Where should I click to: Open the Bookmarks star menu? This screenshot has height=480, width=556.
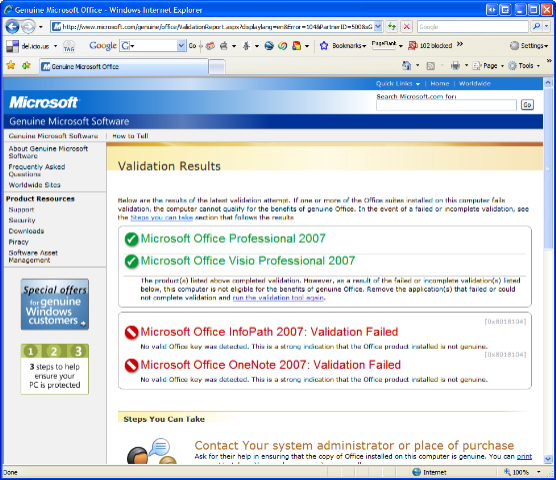tap(343, 46)
